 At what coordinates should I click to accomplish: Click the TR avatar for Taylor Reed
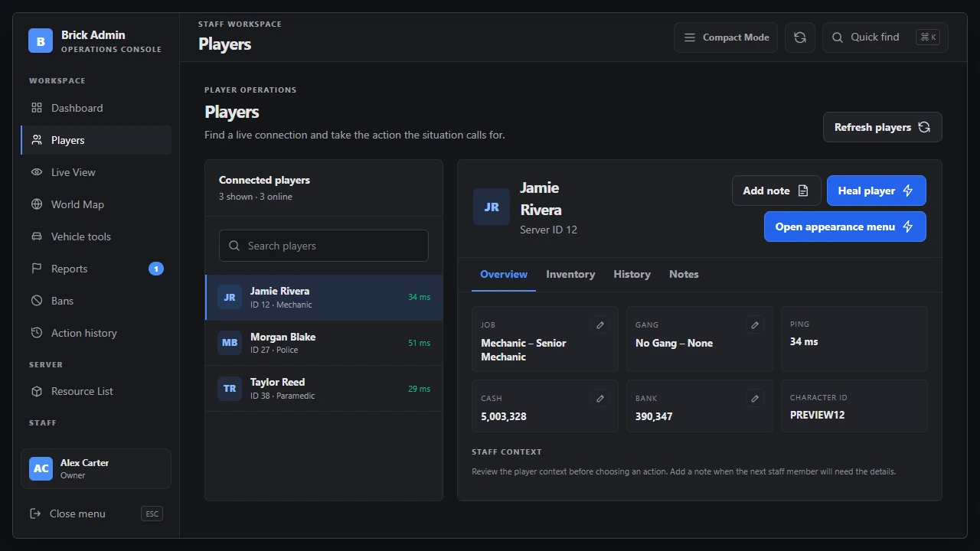click(230, 389)
